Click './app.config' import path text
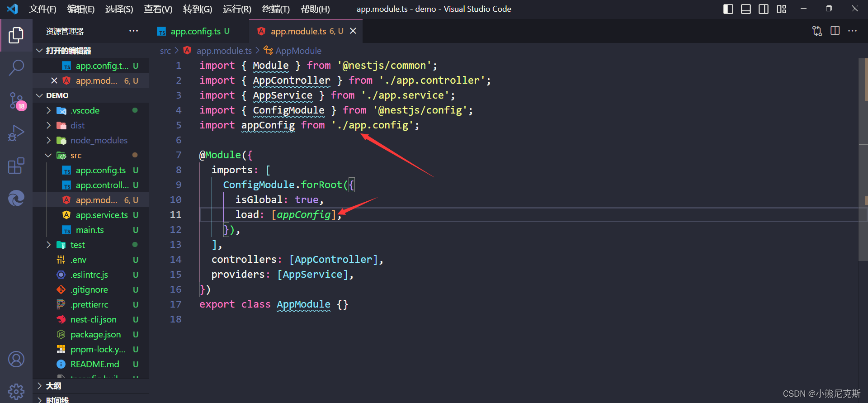This screenshot has width=868, height=403. tap(373, 125)
